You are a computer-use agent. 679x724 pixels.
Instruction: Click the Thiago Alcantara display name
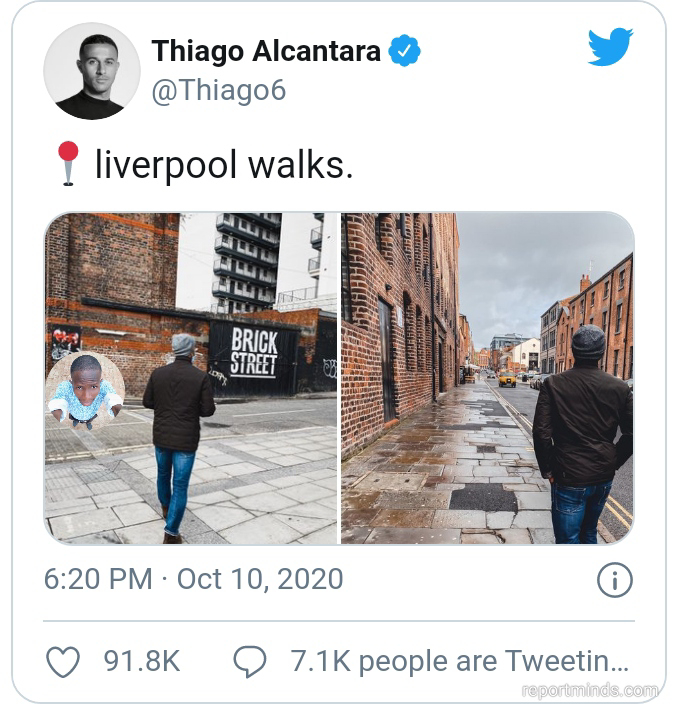(x=266, y=50)
